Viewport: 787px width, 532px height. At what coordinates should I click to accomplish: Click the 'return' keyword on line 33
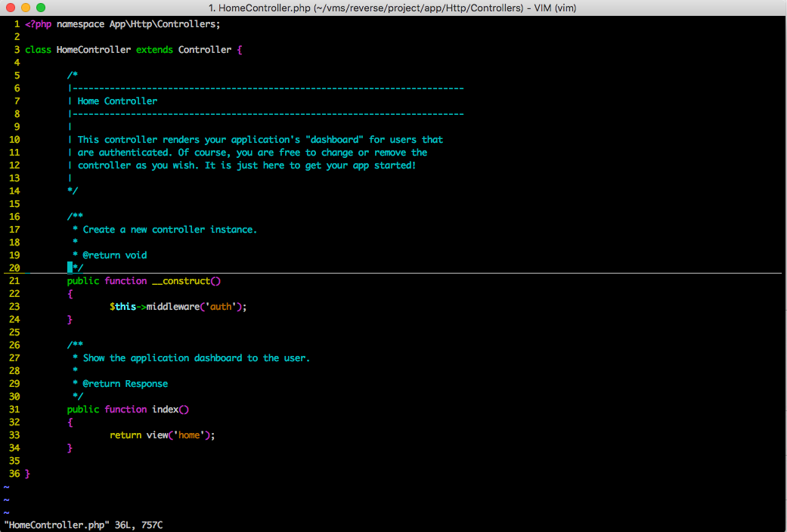[x=125, y=435]
